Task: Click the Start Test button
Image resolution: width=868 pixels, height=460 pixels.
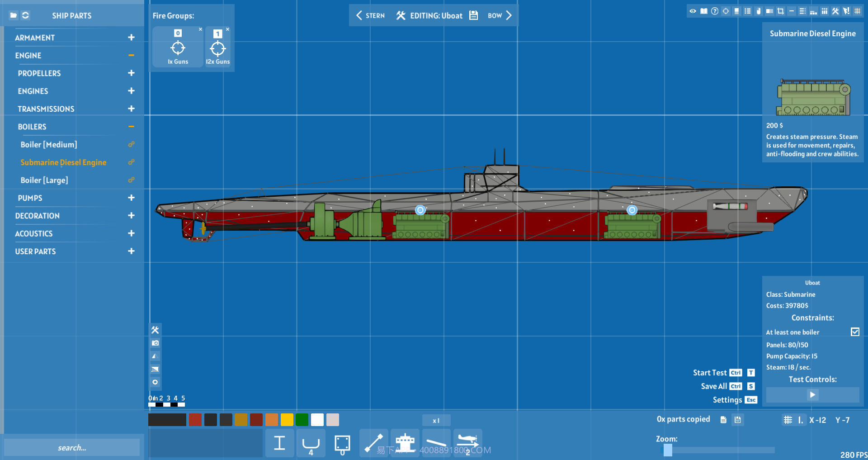Action: tap(710, 372)
